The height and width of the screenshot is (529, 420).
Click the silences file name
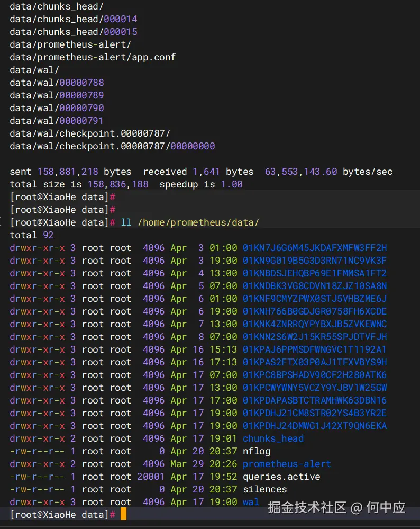point(264,489)
